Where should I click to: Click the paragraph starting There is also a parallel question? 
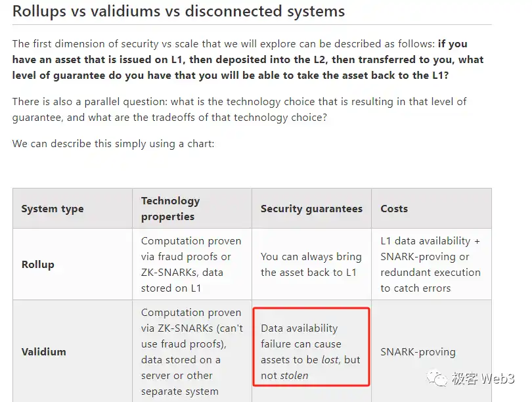[240, 109]
